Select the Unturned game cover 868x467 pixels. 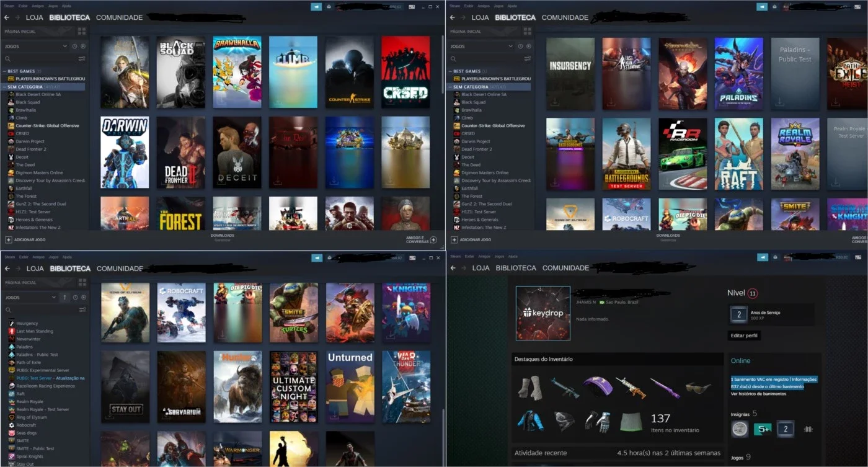350,388
